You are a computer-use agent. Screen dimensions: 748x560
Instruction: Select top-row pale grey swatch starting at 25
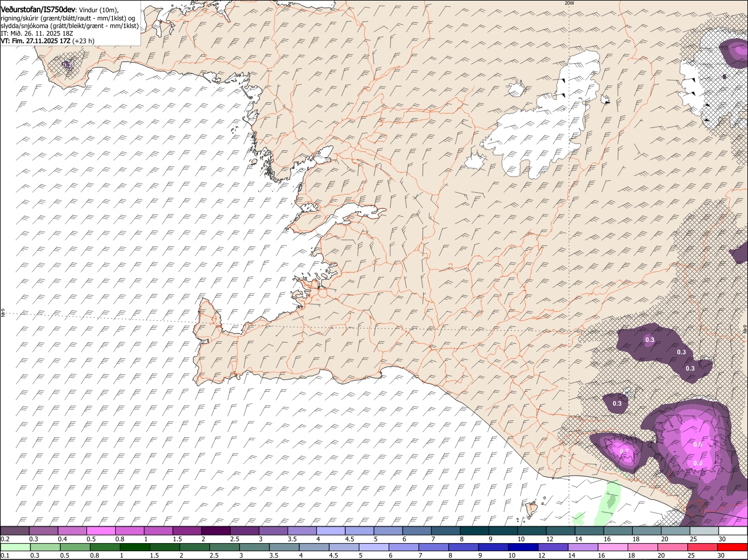click(704, 531)
